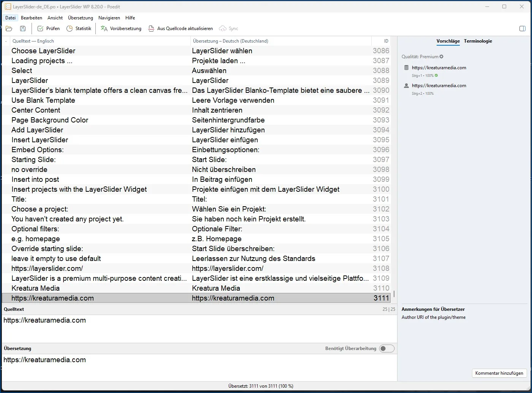Select the row "Insert projects with the LayerSlider Widget"

(197, 189)
